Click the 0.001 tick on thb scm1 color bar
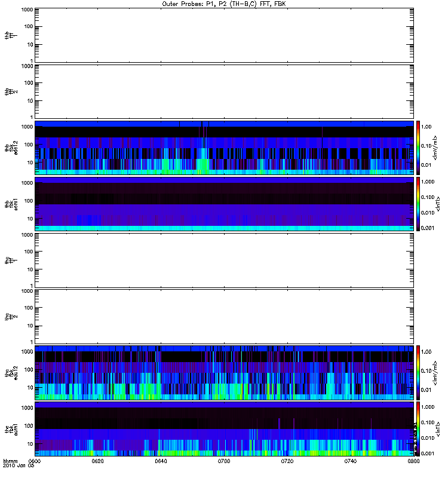This screenshot has height=478, width=448. (428, 228)
